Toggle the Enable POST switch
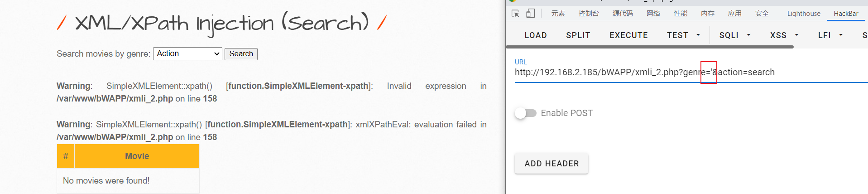This screenshot has width=868, height=194. tap(526, 113)
